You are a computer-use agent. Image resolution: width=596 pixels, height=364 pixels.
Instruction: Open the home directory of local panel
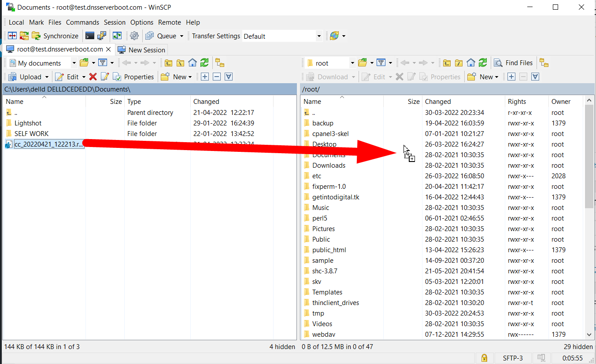click(192, 63)
